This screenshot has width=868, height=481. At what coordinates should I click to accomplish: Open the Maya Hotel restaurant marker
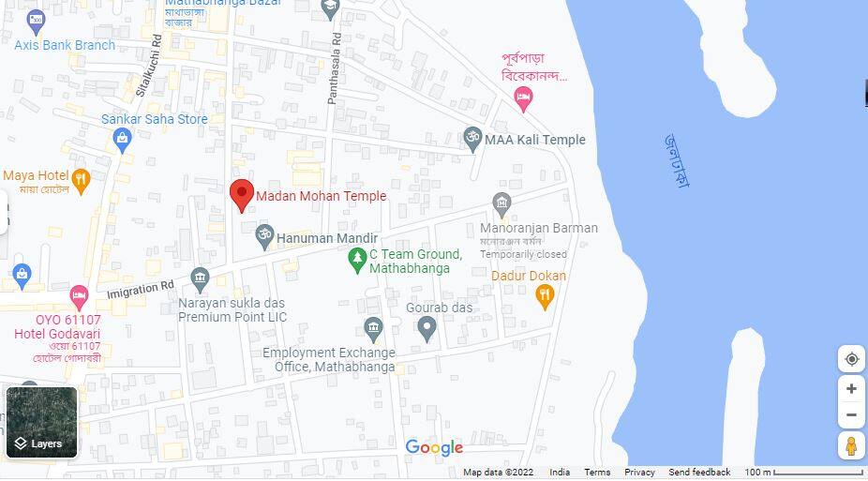tap(81, 182)
